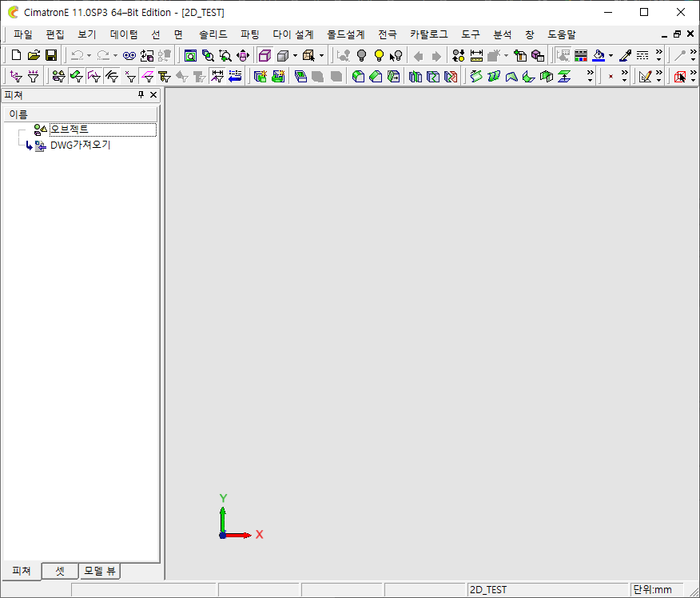Click the new revolve solid icon
Screen dimensions: 700x598
click(x=278, y=77)
